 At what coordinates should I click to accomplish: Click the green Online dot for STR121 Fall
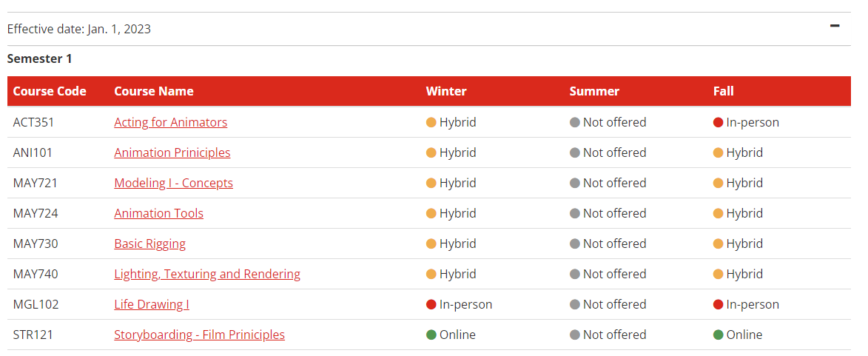[x=718, y=335]
